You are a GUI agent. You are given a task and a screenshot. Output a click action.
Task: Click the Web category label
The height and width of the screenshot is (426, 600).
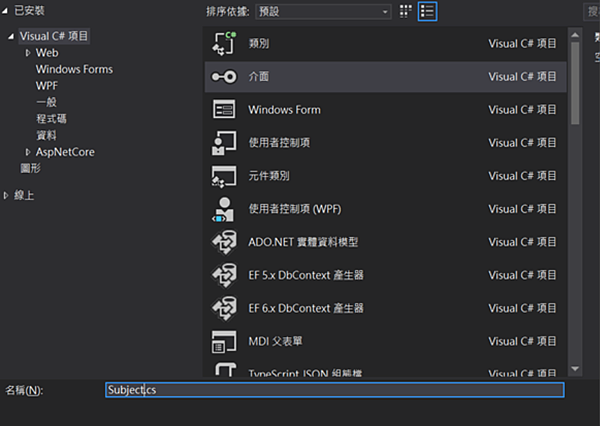click(x=47, y=53)
